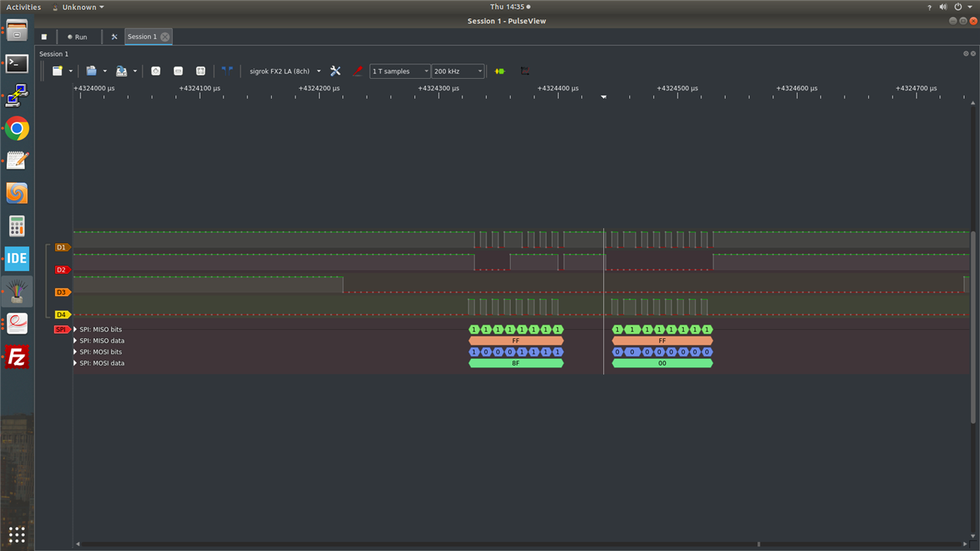Click the Run button
This screenshot has height=551, width=980.
[77, 37]
